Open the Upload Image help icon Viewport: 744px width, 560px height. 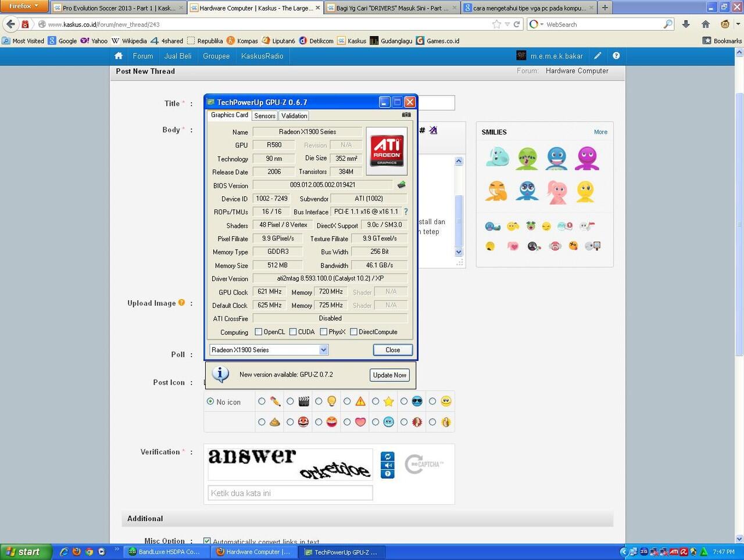(x=181, y=303)
